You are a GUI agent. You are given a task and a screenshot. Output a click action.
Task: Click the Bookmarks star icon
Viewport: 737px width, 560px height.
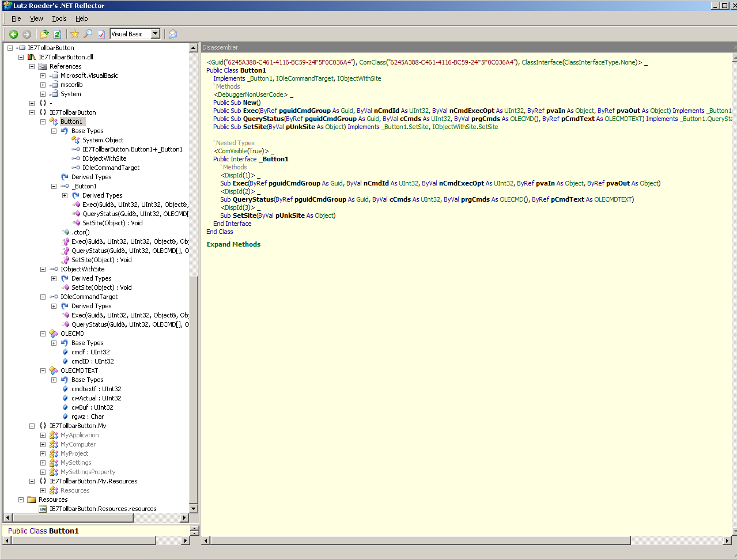coord(74,35)
